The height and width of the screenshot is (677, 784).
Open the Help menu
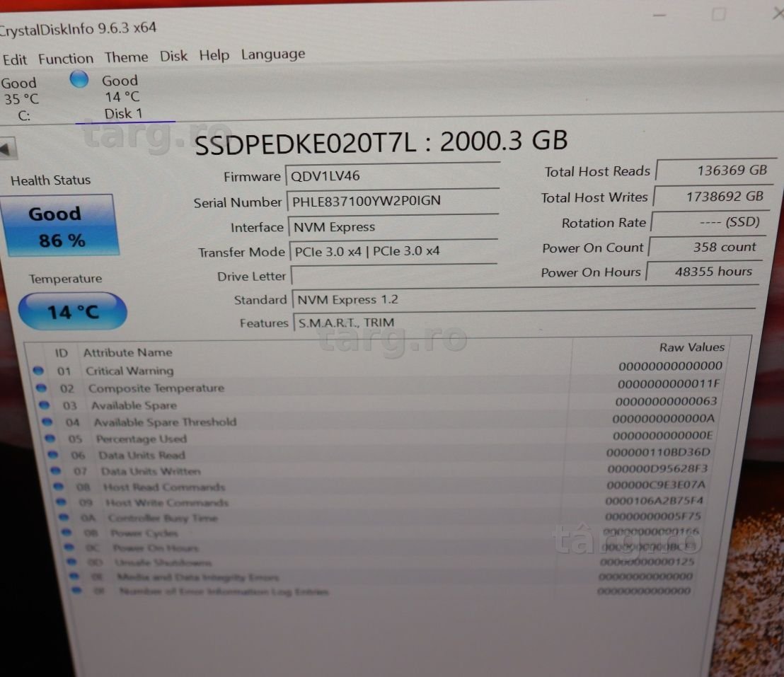(x=214, y=55)
